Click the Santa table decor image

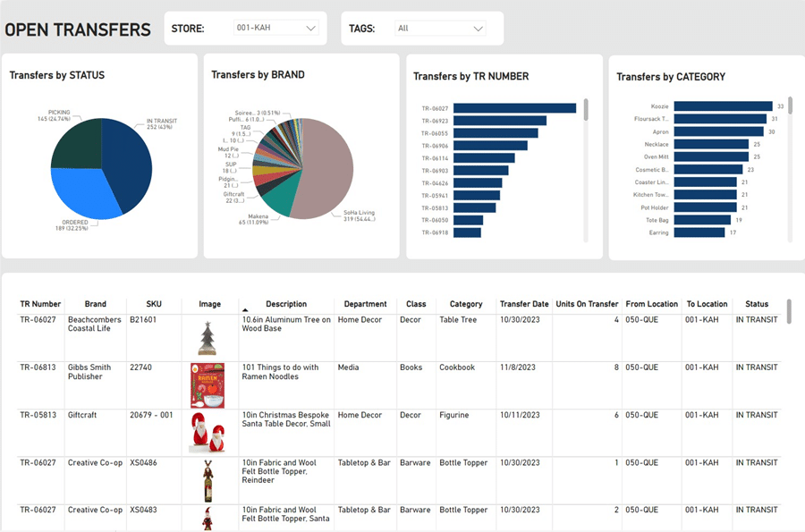pyautogui.click(x=208, y=433)
